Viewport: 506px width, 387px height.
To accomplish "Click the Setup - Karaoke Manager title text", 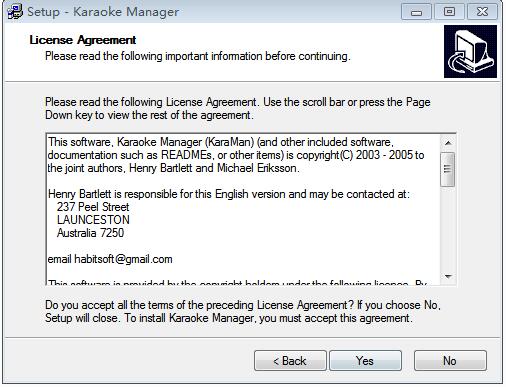I will tap(103, 12).
